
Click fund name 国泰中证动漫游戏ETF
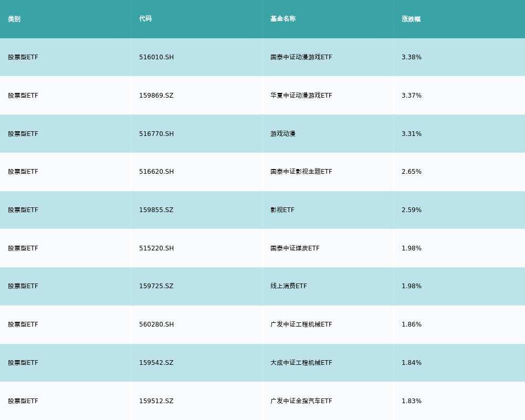click(x=301, y=57)
